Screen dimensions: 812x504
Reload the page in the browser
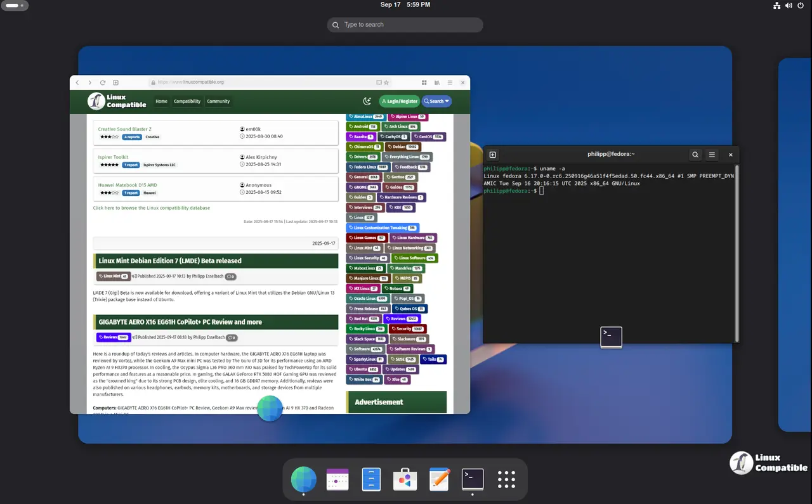click(102, 82)
